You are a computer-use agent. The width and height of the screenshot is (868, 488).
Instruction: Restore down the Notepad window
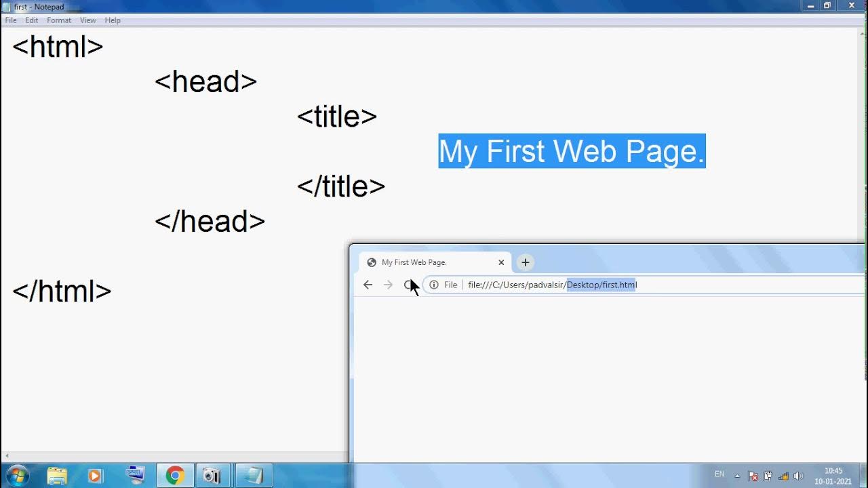tap(828, 5)
